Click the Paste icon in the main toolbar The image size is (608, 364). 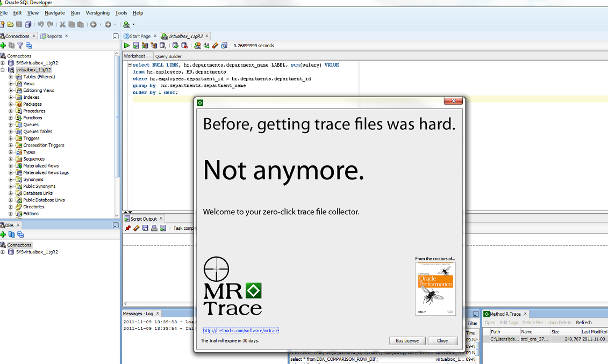click(81, 24)
